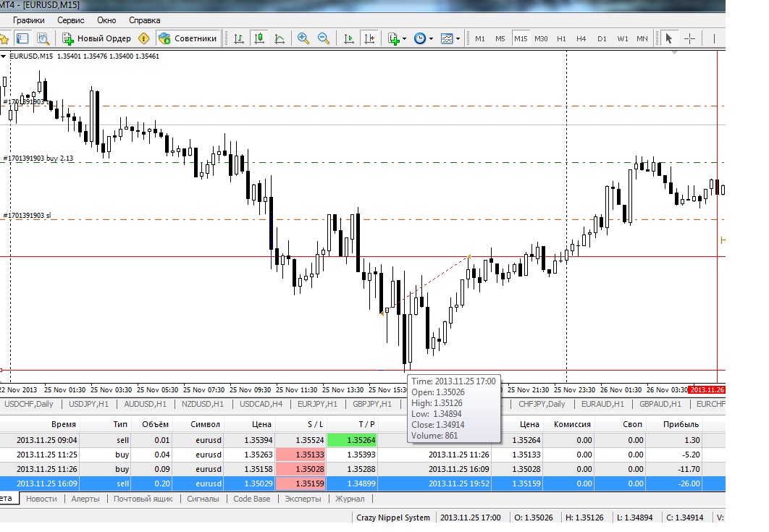
Task: Switch to GBPAUD,H1 chart tab
Action: click(x=660, y=404)
